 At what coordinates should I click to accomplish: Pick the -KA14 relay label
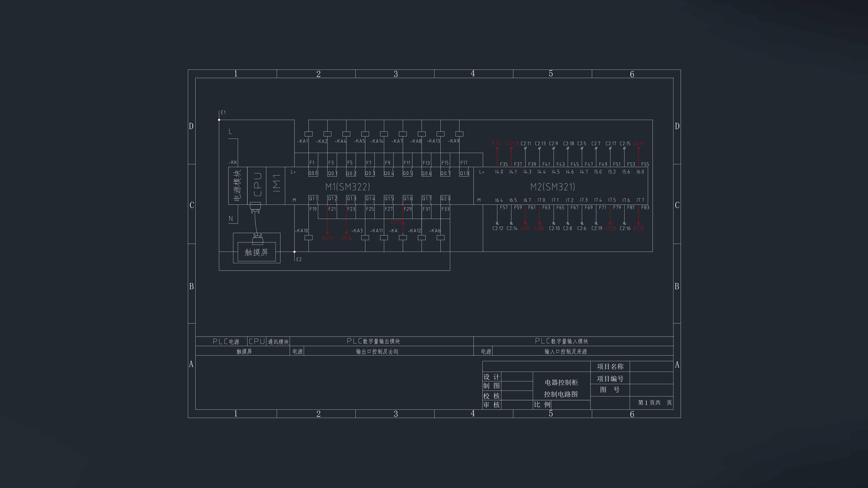(x=377, y=141)
